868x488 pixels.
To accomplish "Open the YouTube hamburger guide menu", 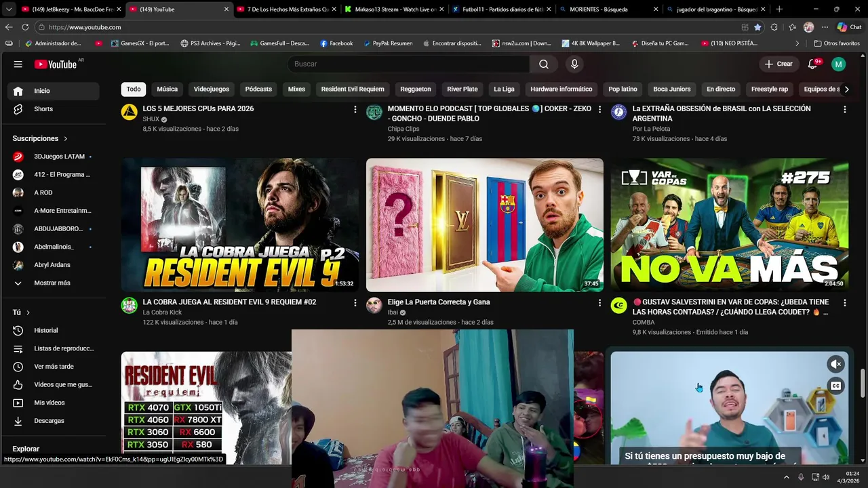I will [18, 64].
